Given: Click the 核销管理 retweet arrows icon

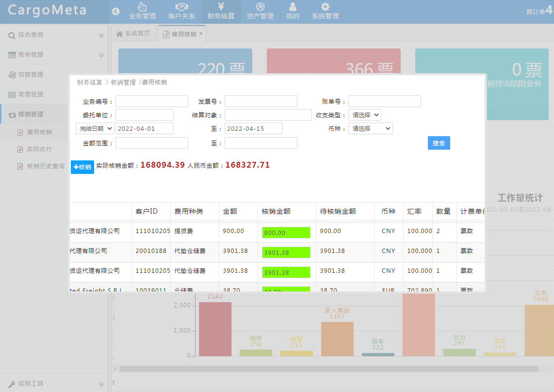Looking at the screenshot, I should pyautogui.click(x=12, y=115).
